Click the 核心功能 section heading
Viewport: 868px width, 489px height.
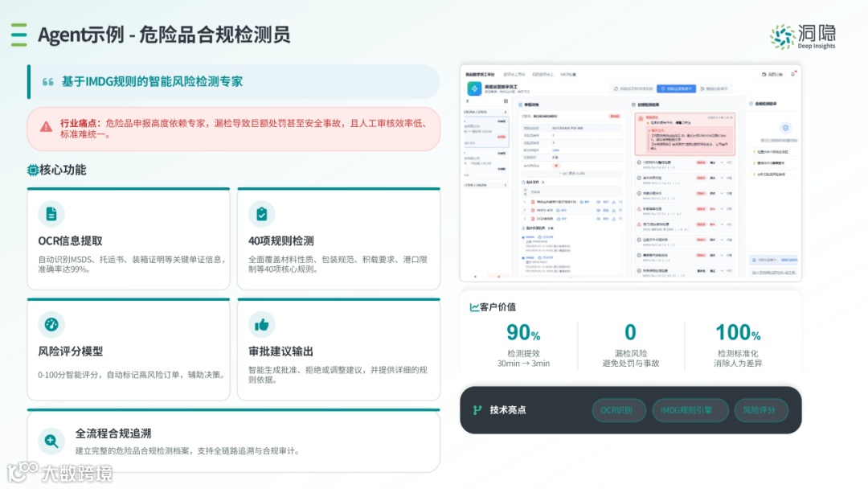coord(62,170)
